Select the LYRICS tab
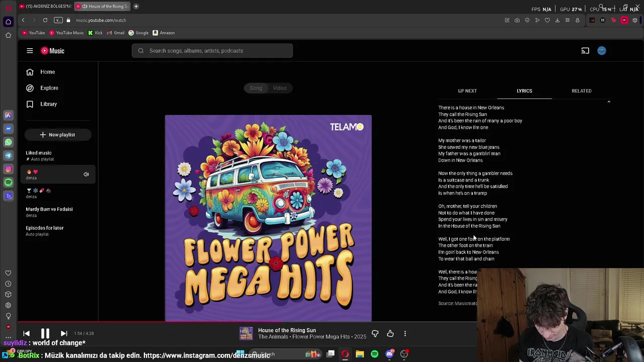 click(524, 91)
